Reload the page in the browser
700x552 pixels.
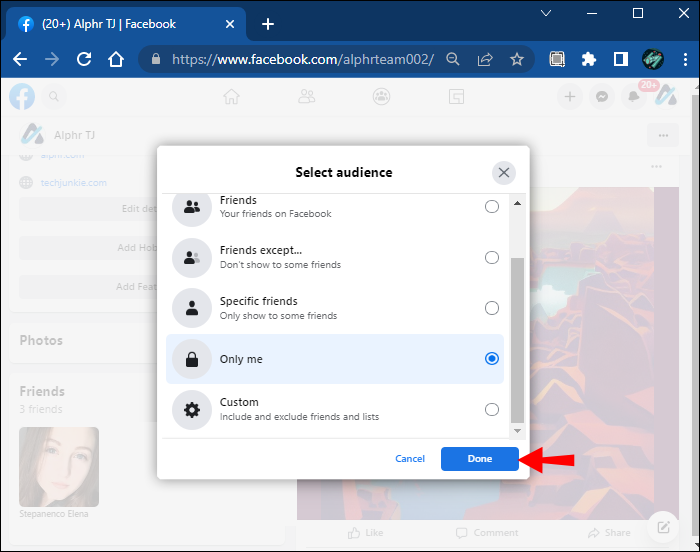[x=83, y=59]
